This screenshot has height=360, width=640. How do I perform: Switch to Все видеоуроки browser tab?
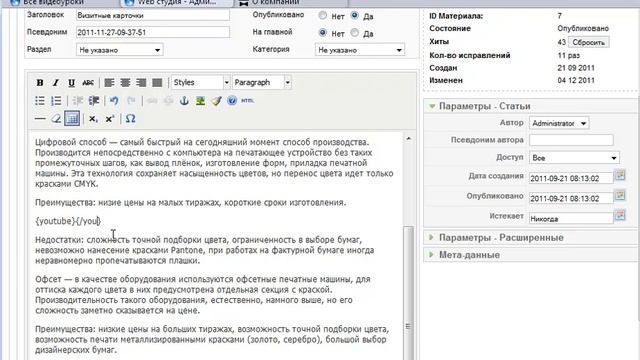[53, 3]
